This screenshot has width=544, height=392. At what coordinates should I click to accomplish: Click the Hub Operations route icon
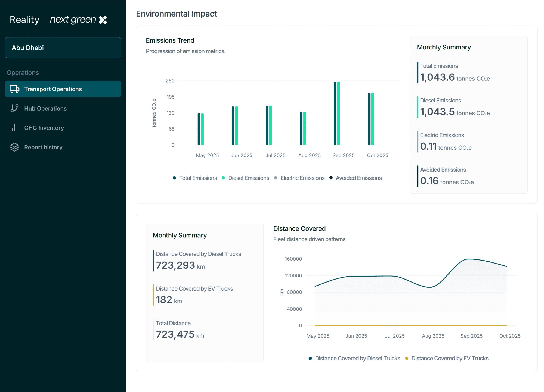pyautogui.click(x=14, y=108)
